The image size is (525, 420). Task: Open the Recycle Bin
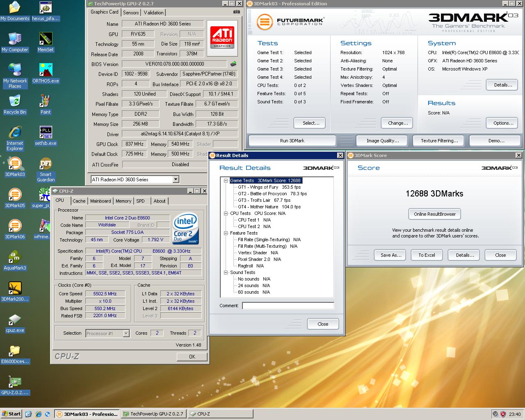tap(15, 105)
